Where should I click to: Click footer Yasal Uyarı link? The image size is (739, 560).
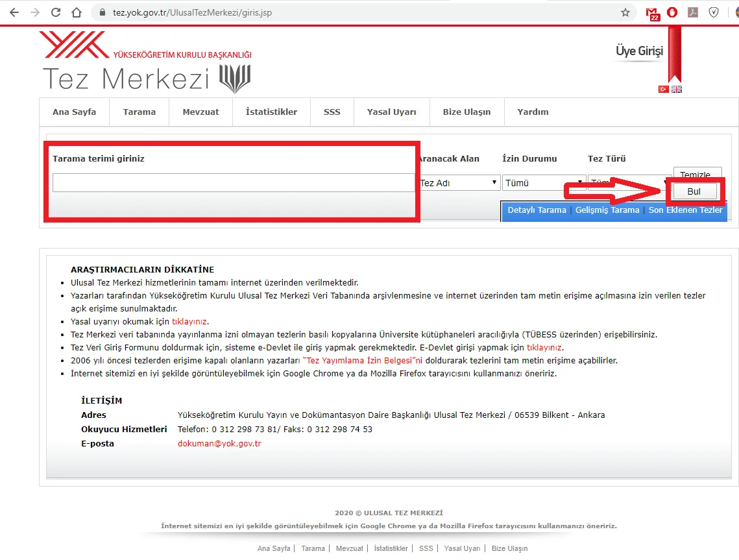pos(463,549)
